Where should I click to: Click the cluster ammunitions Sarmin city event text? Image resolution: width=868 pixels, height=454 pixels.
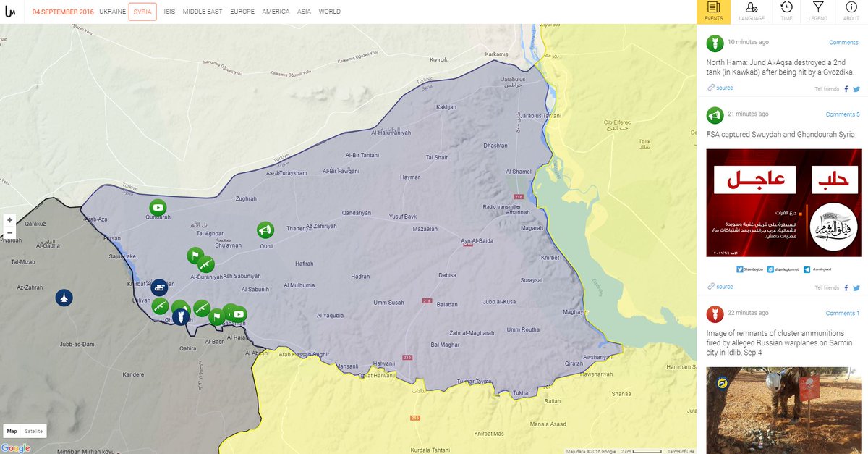pos(780,342)
